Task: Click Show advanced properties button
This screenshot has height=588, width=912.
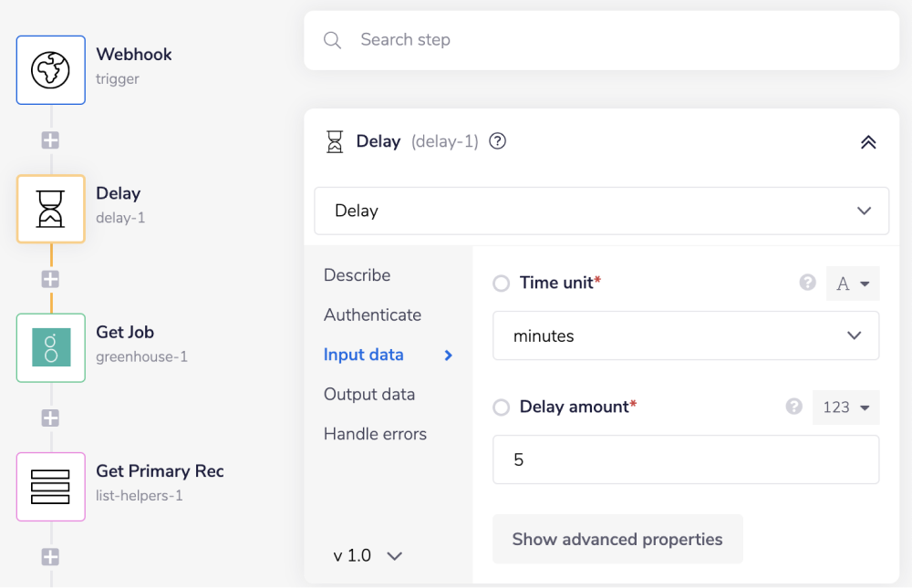Action: (617, 539)
